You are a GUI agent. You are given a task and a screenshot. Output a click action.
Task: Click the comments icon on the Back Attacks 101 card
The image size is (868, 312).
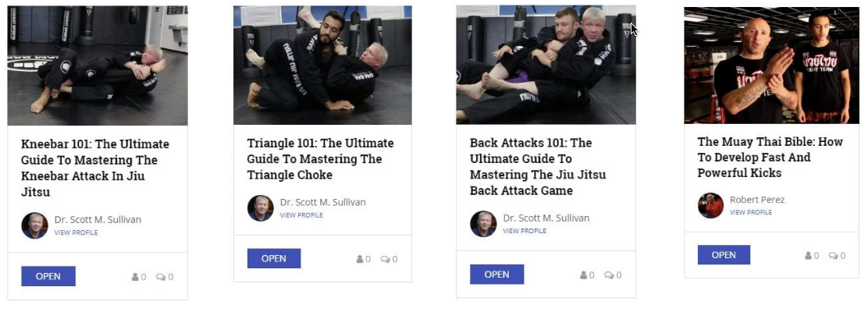pyautogui.click(x=610, y=275)
